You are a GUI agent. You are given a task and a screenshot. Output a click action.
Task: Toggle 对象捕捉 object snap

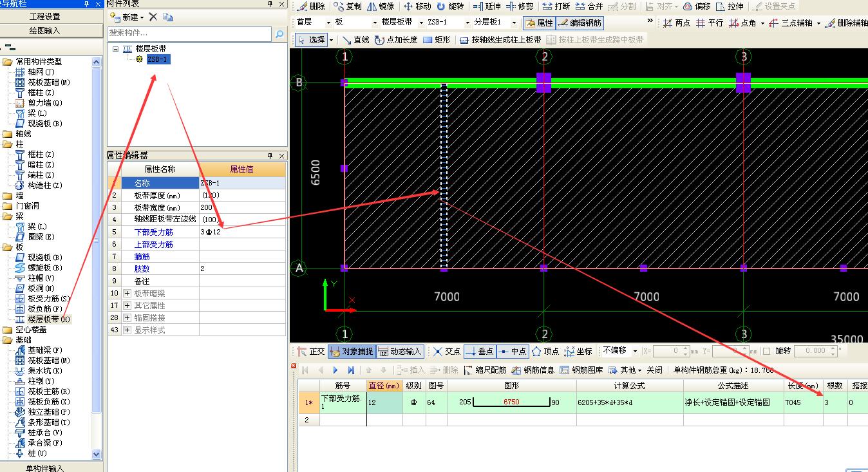(x=351, y=351)
